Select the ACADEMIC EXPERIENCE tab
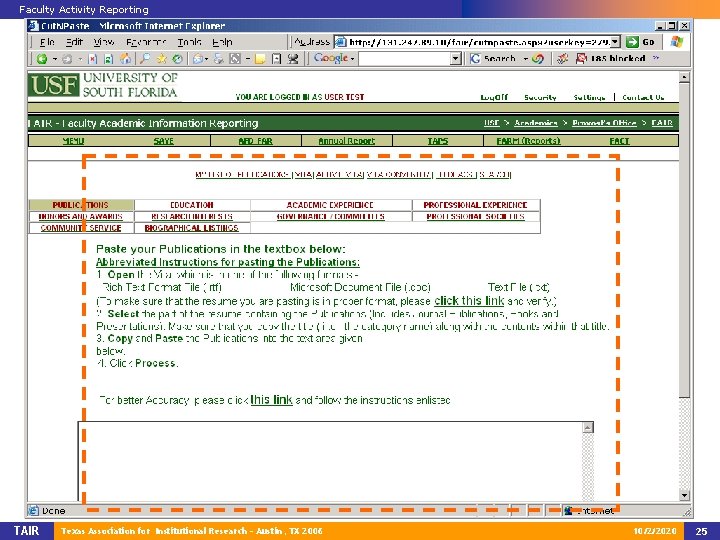 point(330,205)
